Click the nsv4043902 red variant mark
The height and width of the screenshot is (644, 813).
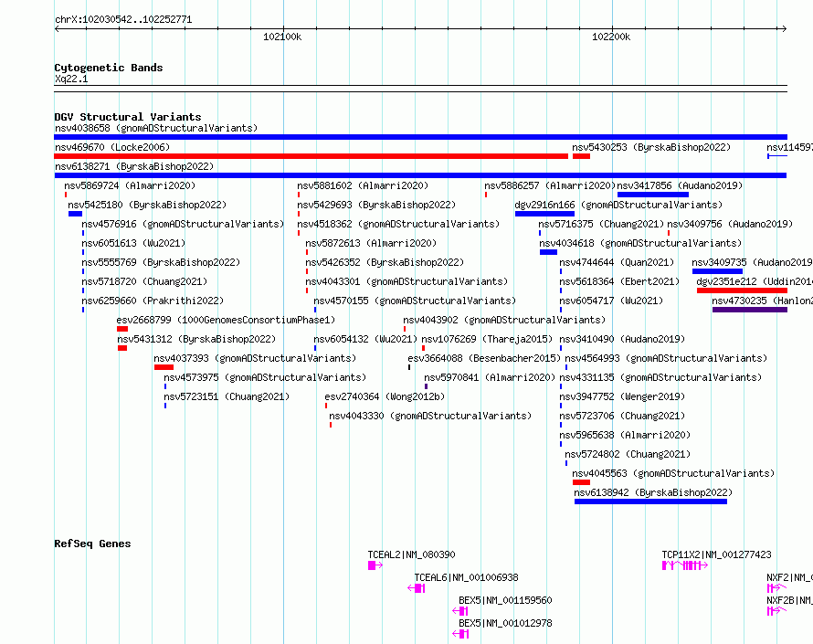point(405,329)
